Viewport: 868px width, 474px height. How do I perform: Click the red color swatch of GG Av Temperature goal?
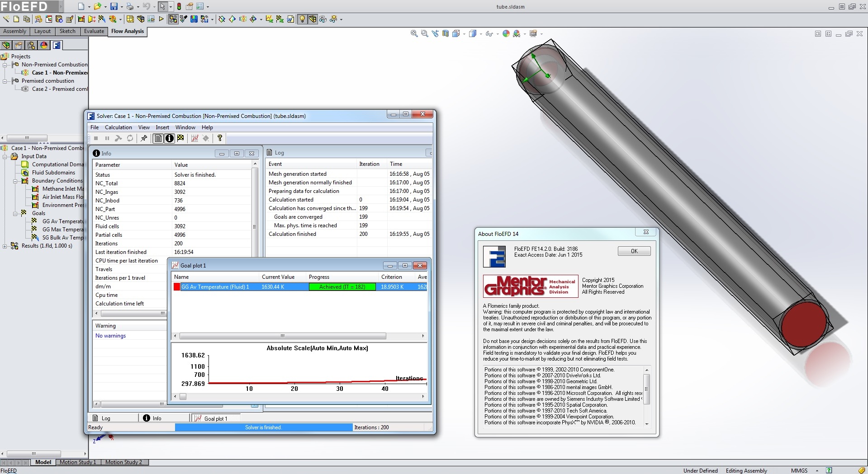point(177,287)
